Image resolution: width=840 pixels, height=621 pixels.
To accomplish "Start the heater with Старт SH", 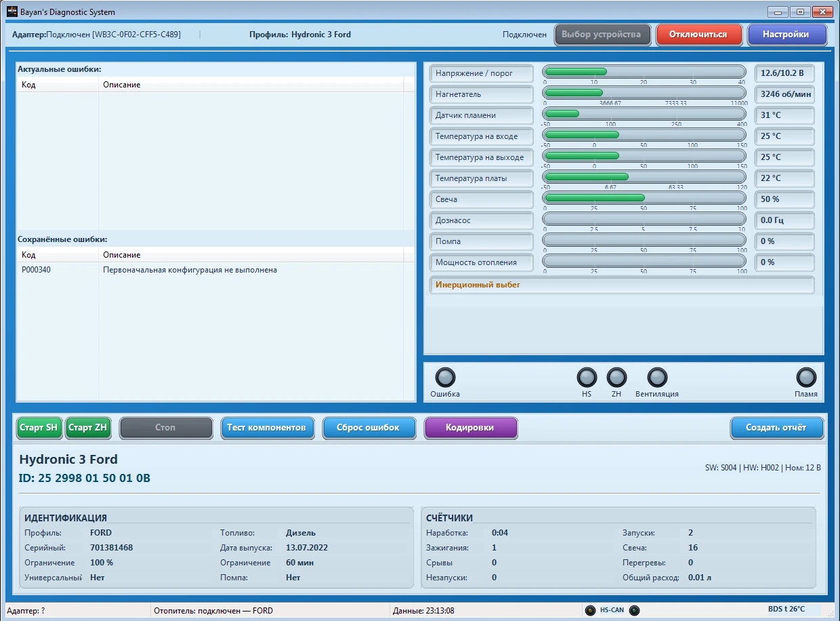I will (x=39, y=428).
